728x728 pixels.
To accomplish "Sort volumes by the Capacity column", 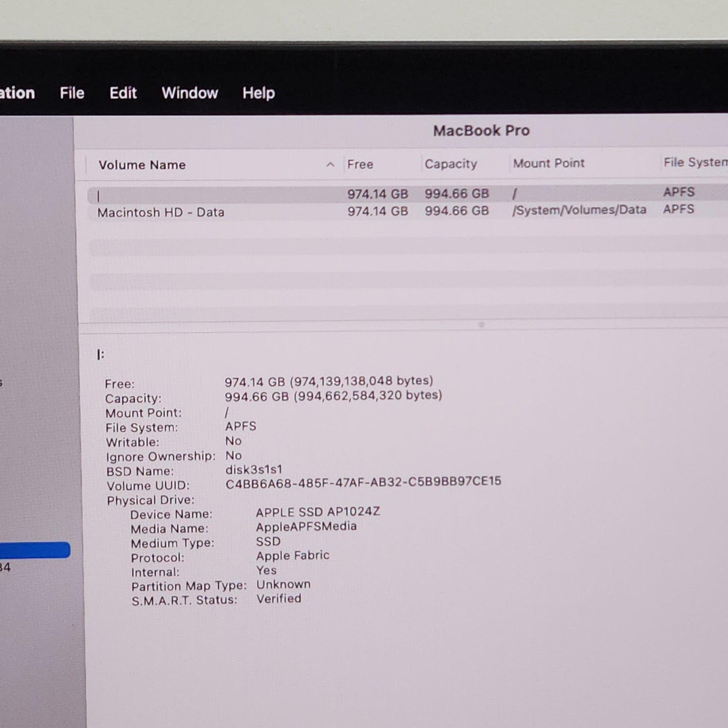I will (450, 164).
